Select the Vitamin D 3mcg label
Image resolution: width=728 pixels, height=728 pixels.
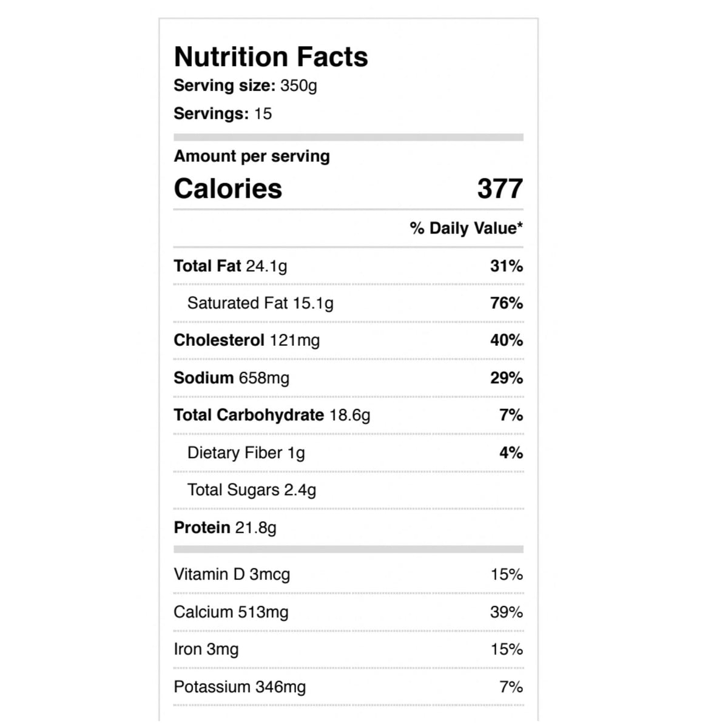232,574
